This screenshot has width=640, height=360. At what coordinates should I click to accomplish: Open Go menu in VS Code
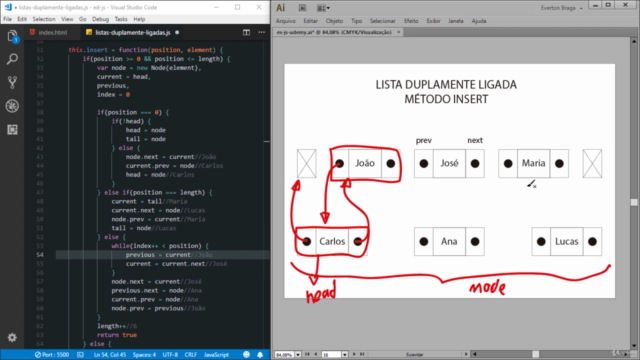(x=82, y=19)
